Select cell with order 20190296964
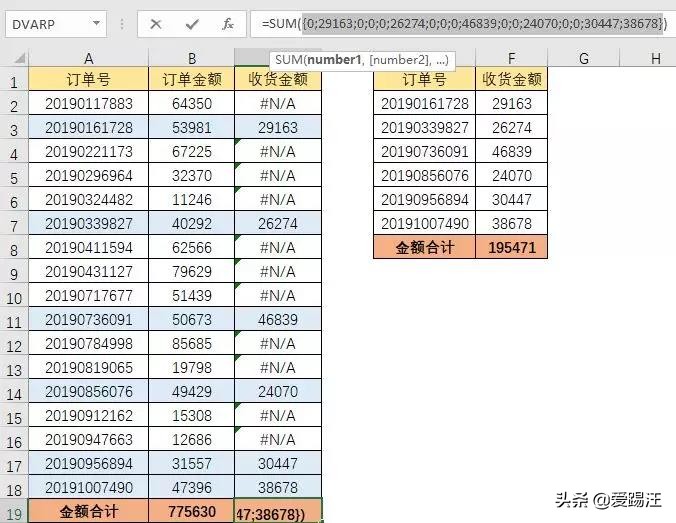Screen dimensions: 676x523 coord(88,175)
